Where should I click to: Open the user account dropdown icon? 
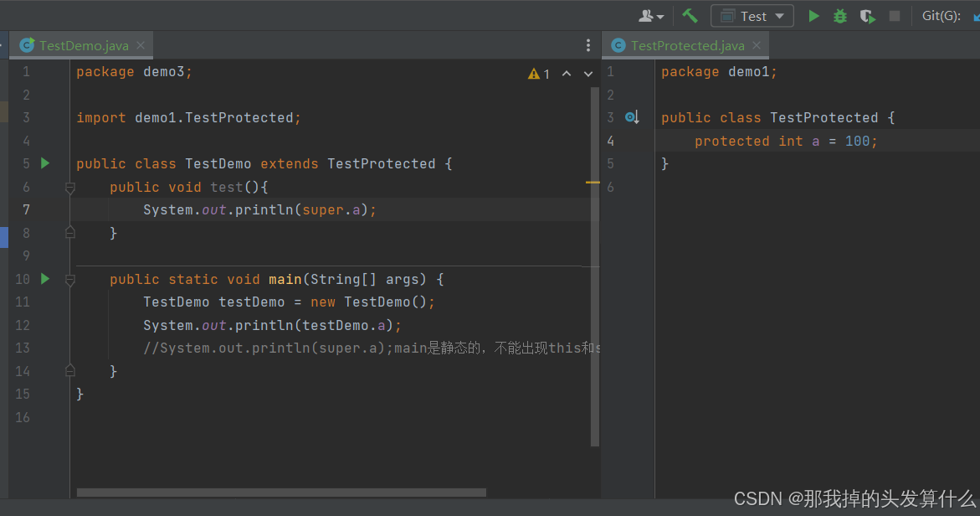pyautogui.click(x=650, y=16)
